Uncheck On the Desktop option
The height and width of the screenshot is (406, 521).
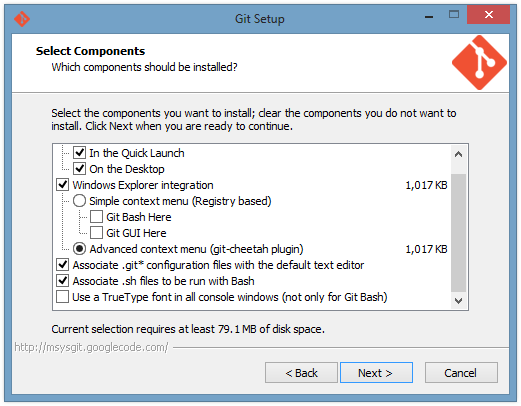[x=80, y=169]
